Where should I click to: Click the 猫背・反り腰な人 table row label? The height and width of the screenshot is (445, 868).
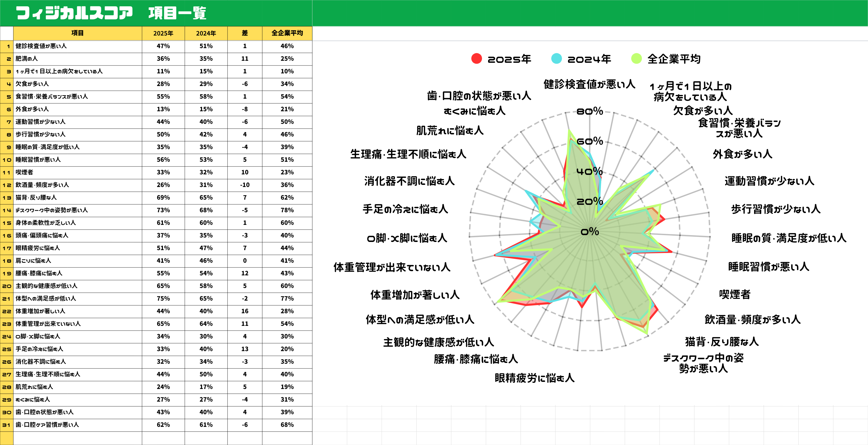36,198
